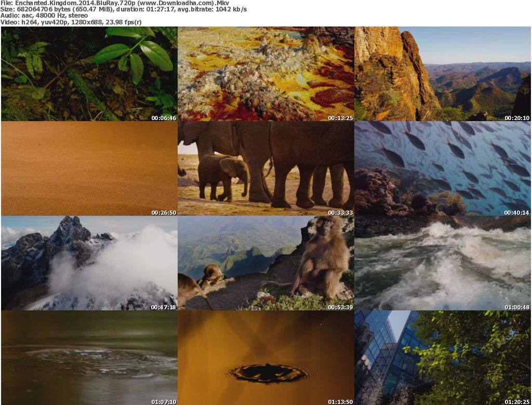Screen dimensions: 532x405
Task: Open the water ripple thumbnail at 01:07:10
Action: 89,358
